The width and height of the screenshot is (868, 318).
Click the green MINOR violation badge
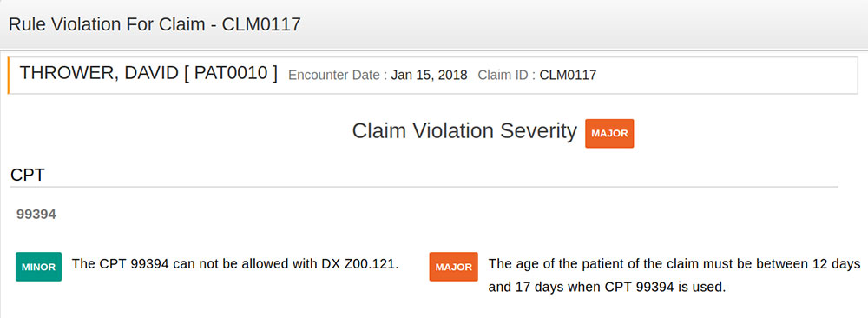click(39, 267)
